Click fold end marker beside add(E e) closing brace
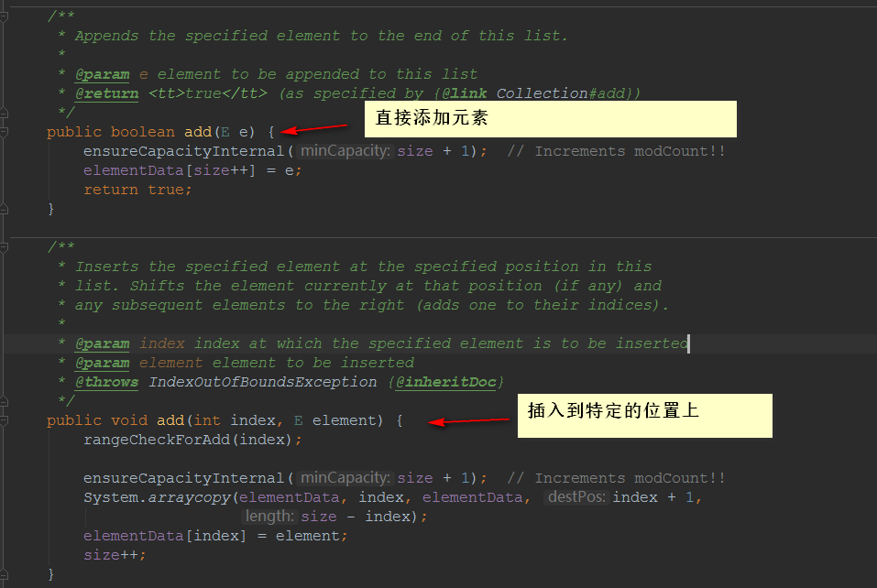 (x=4, y=210)
